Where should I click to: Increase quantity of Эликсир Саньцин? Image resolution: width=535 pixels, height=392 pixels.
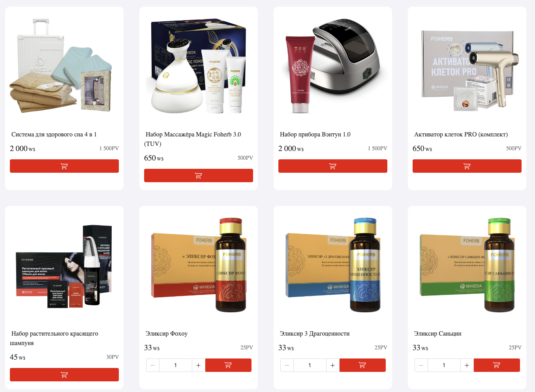click(x=467, y=365)
